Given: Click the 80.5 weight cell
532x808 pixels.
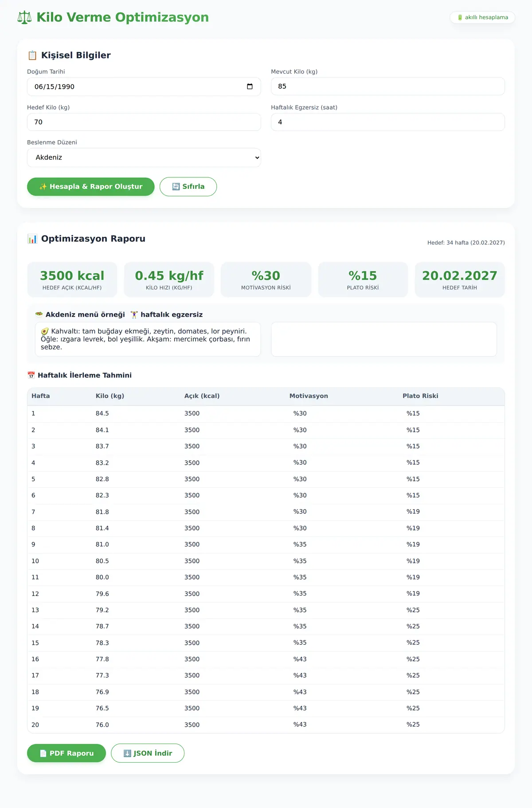Looking at the screenshot, I should point(102,561).
